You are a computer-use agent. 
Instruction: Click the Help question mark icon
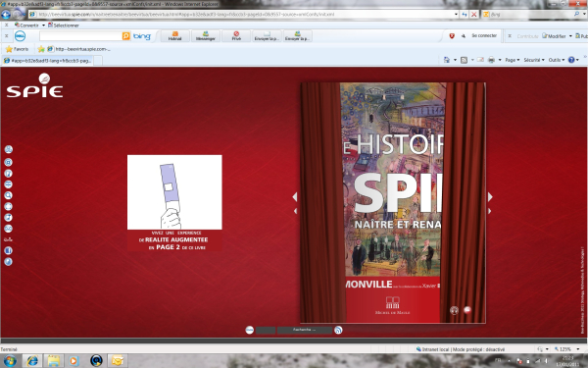coord(571,60)
